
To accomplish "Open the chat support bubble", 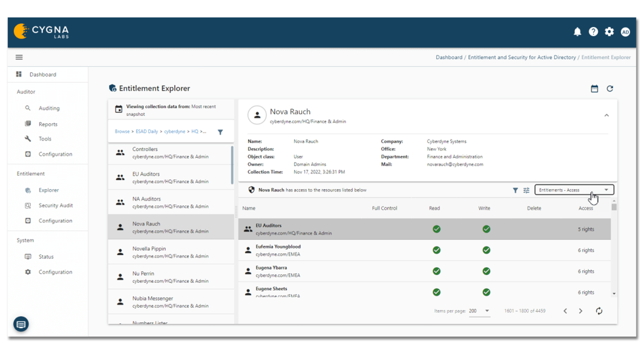I will coord(21,324).
